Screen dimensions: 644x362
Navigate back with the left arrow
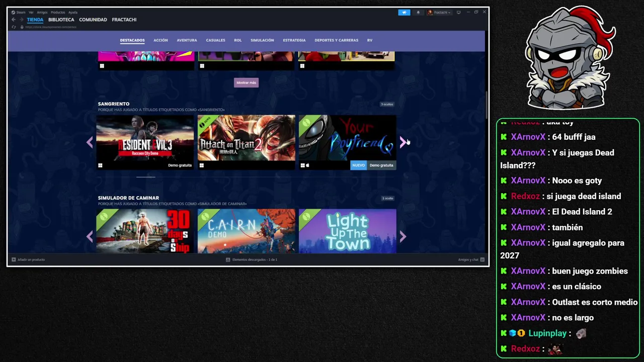14,20
